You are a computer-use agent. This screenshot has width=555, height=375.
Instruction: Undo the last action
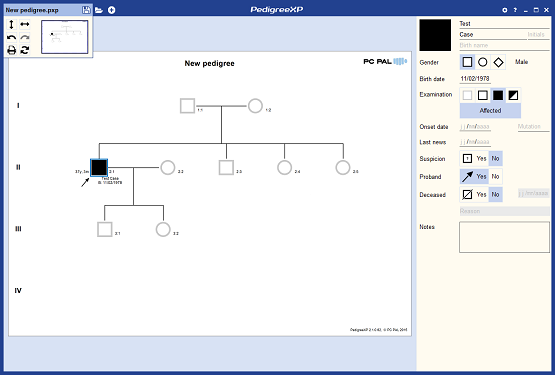coord(11,37)
